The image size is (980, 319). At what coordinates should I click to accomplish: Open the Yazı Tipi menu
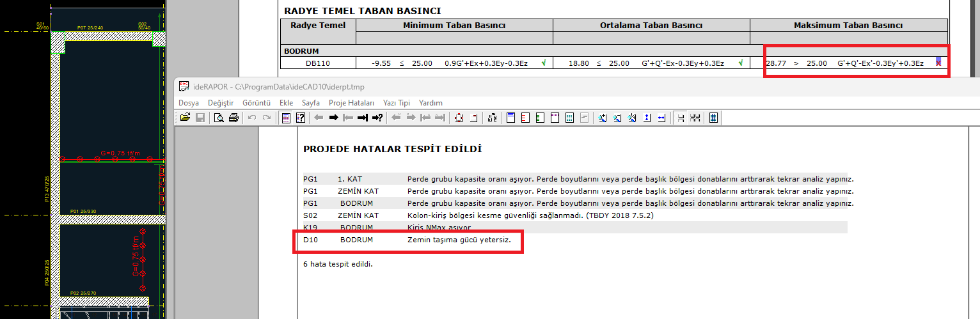(x=396, y=103)
